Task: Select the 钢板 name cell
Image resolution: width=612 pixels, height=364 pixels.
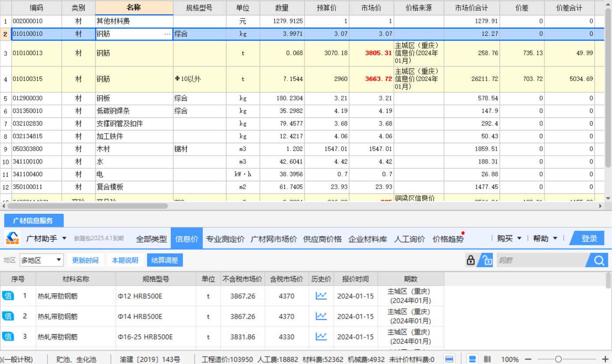Action: pos(134,98)
